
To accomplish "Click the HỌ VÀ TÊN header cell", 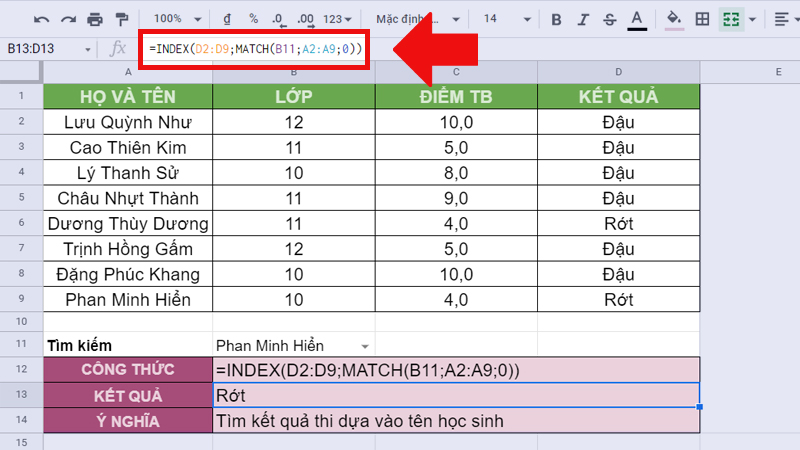I will click(128, 96).
